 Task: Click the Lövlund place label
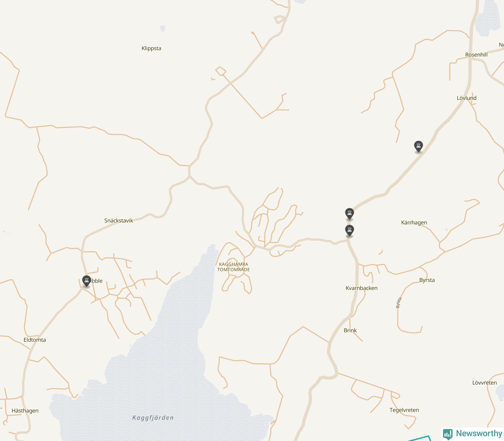pos(466,98)
